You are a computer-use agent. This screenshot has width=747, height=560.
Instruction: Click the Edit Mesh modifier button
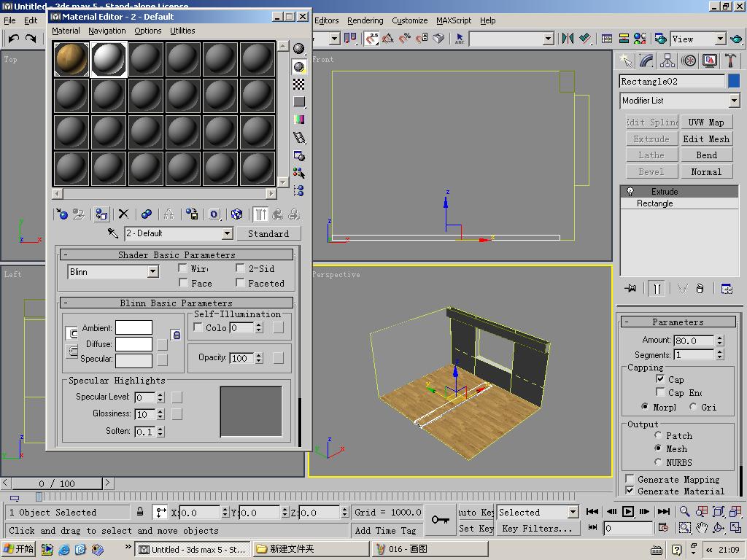click(706, 139)
